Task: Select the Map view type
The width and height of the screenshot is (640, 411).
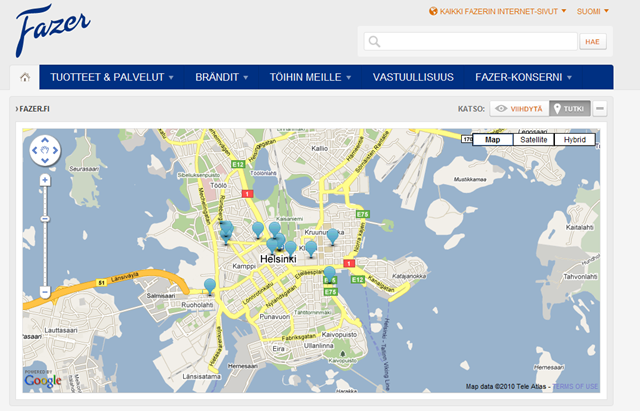Action: [x=492, y=140]
